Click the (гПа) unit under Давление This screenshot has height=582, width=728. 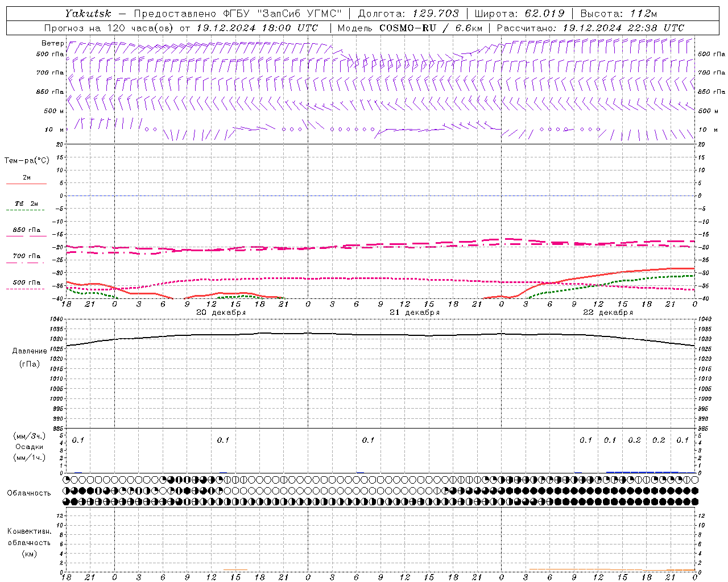click(30, 364)
